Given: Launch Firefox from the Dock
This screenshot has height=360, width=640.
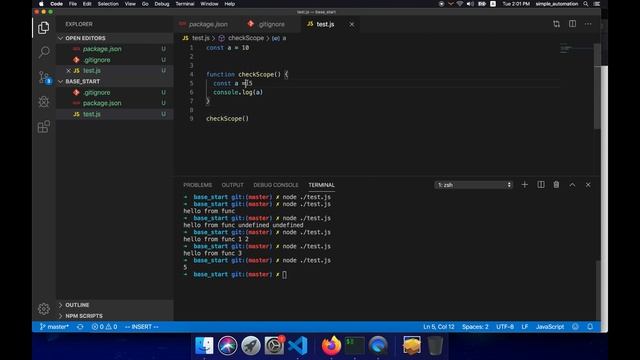Looking at the screenshot, I should coord(331,345).
